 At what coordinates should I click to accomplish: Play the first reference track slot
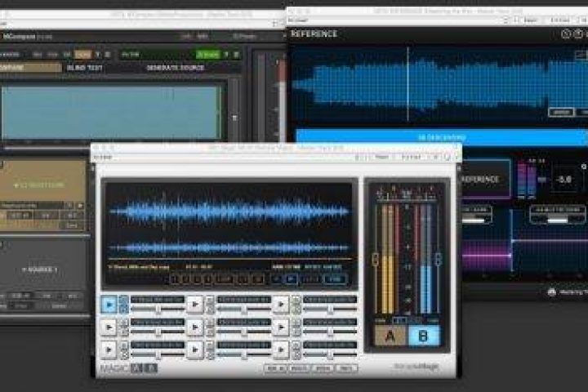tap(109, 305)
